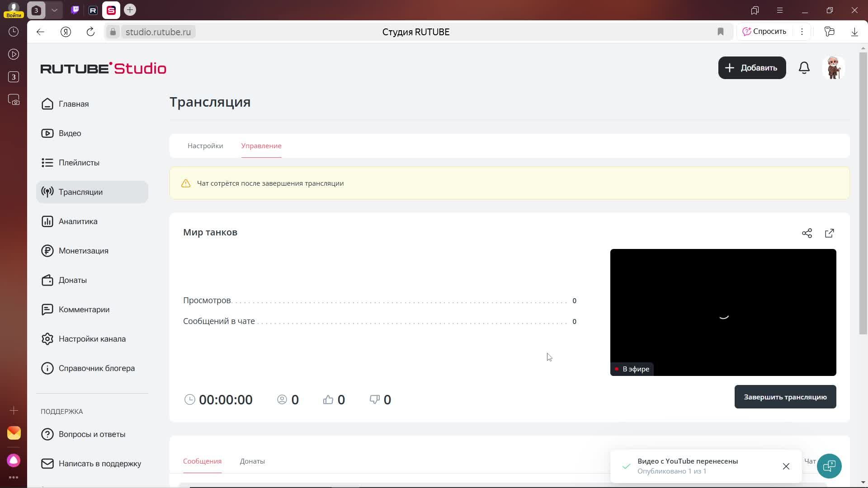Image resolution: width=868 pixels, height=488 pixels.
Task: Open the Плейлисты section
Action: tap(79, 163)
